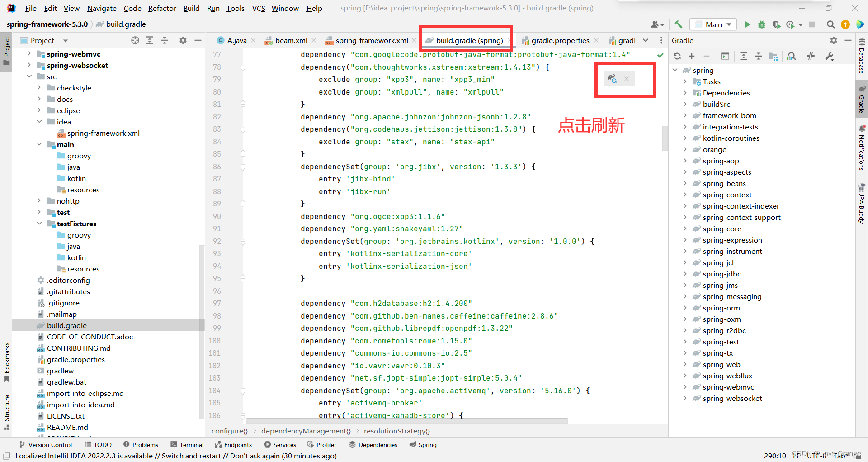Click the Reload All Gradle Projects icon
This screenshot has width=868, height=462.
(677, 56)
